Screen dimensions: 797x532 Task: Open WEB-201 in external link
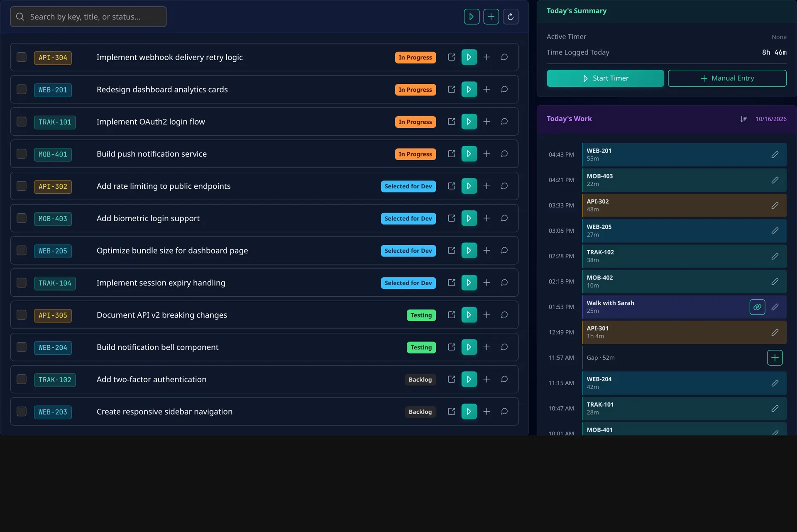452,89
